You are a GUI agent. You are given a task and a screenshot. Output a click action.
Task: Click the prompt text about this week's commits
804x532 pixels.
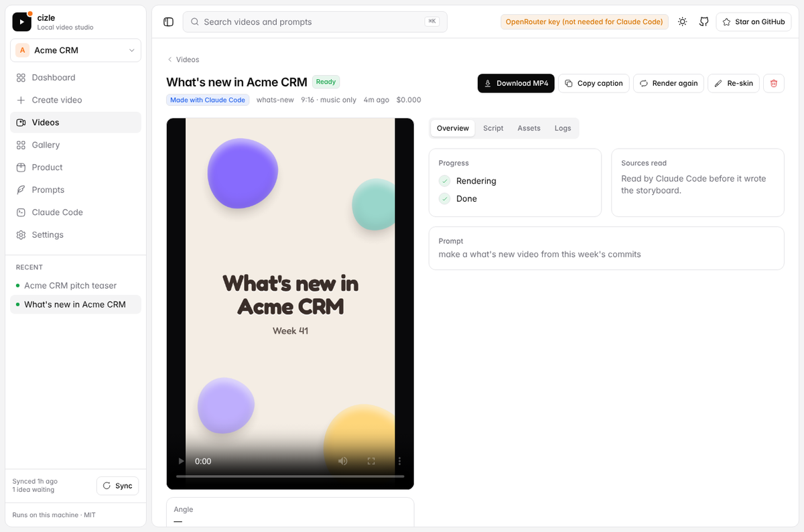click(539, 254)
